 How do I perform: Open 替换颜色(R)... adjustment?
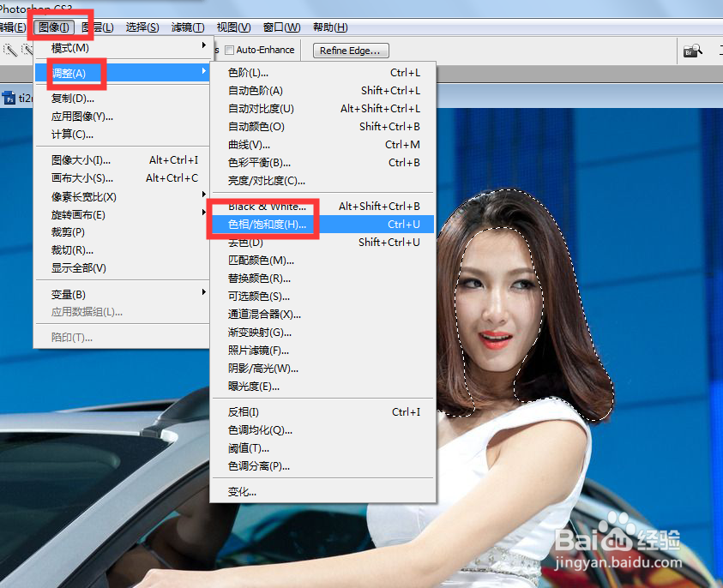click(x=322, y=278)
